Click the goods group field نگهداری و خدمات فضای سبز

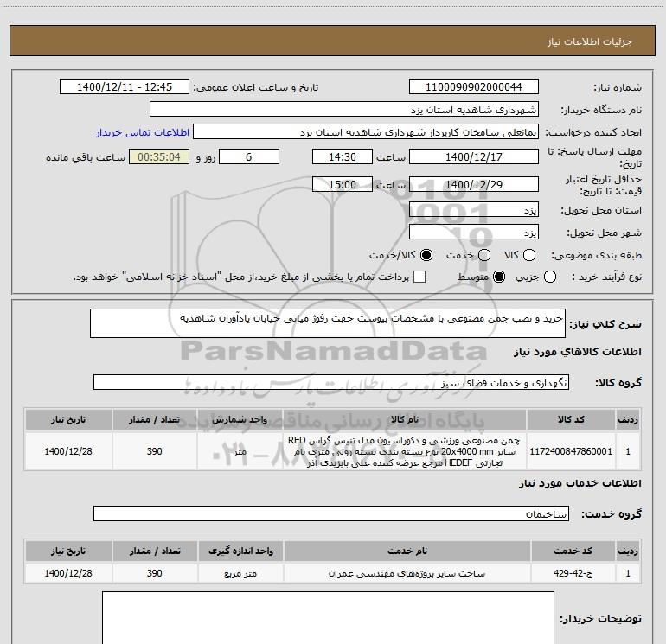331,382
